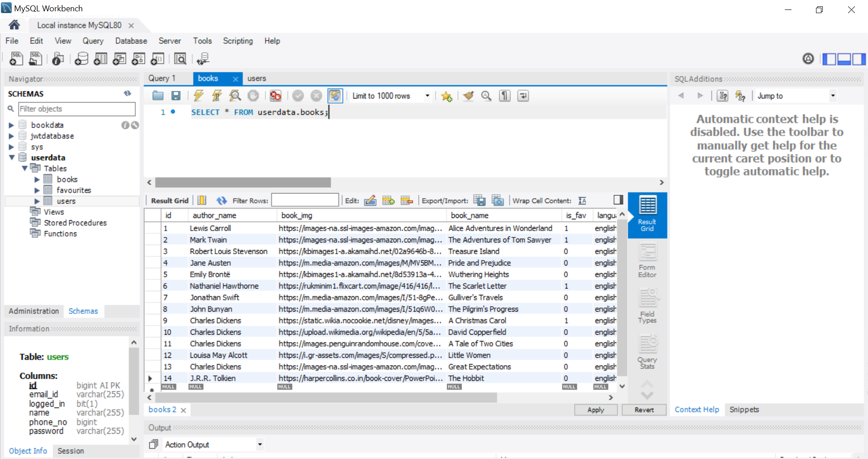Collapse the userdata schema tree

point(11,157)
